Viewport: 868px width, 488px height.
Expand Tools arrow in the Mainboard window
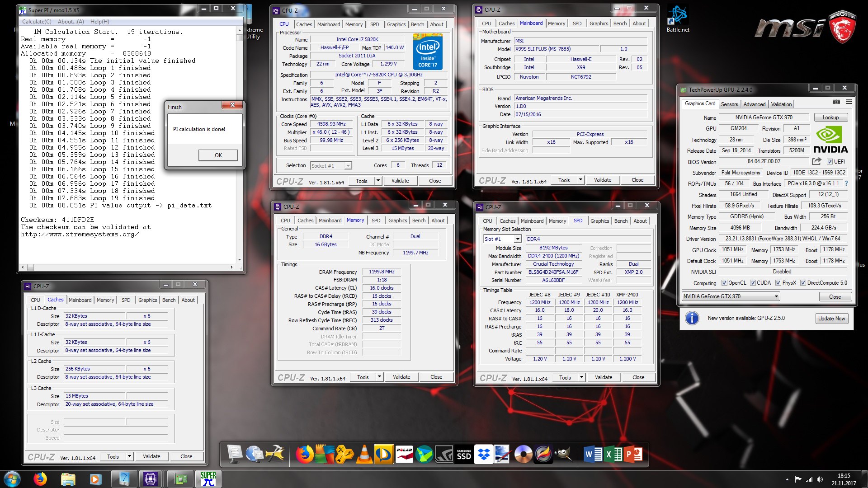580,180
